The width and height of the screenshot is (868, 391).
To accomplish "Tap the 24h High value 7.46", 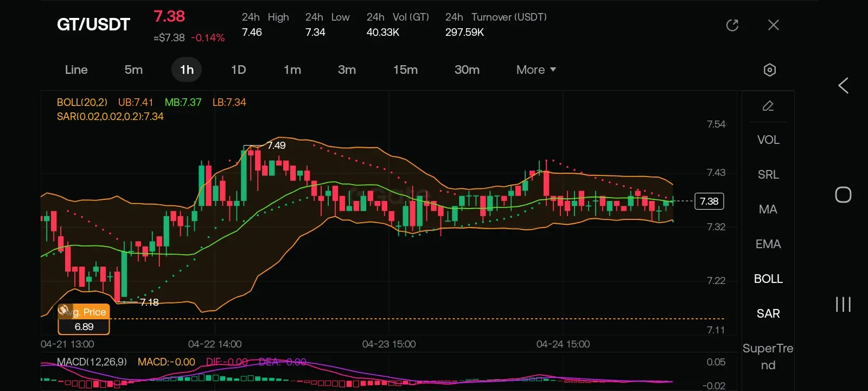I will pyautogui.click(x=252, y=32).
